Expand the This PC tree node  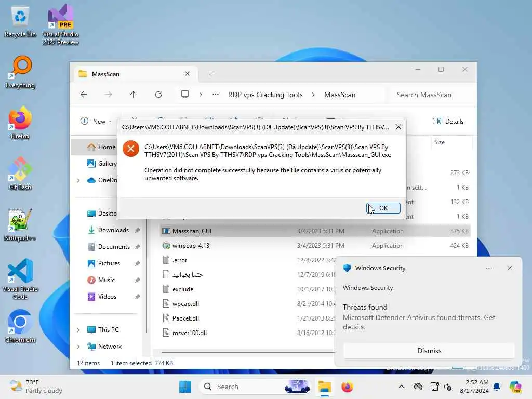78,330
